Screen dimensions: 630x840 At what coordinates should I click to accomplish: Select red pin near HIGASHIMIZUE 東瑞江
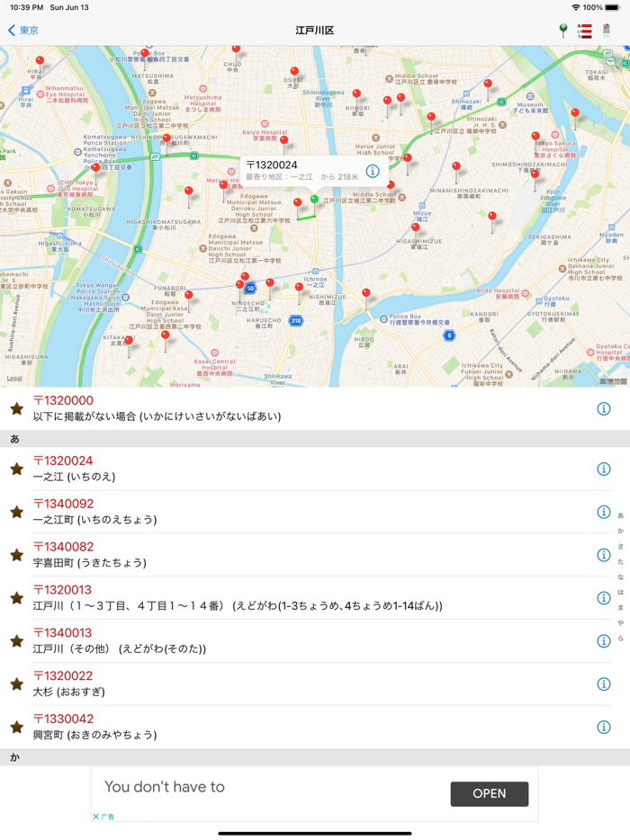click(416, 228)
